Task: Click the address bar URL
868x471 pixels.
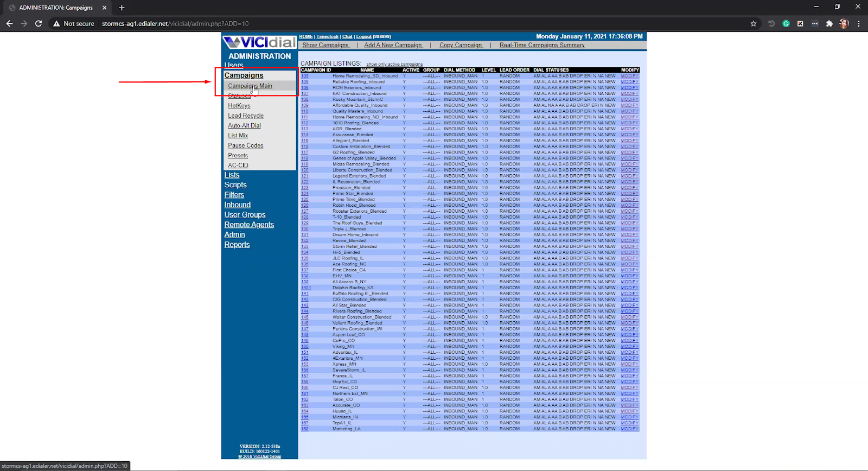Action: pyautogui.click(x=175, y=24)
